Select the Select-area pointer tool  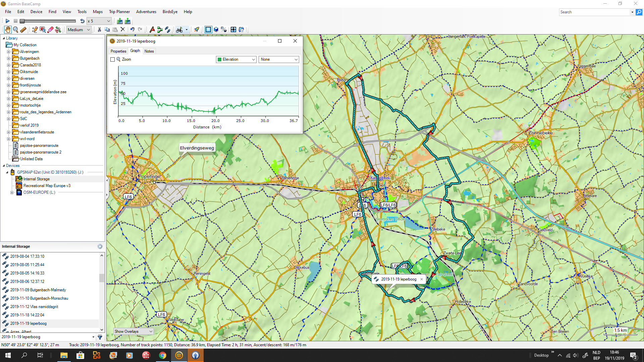point(43,29)
